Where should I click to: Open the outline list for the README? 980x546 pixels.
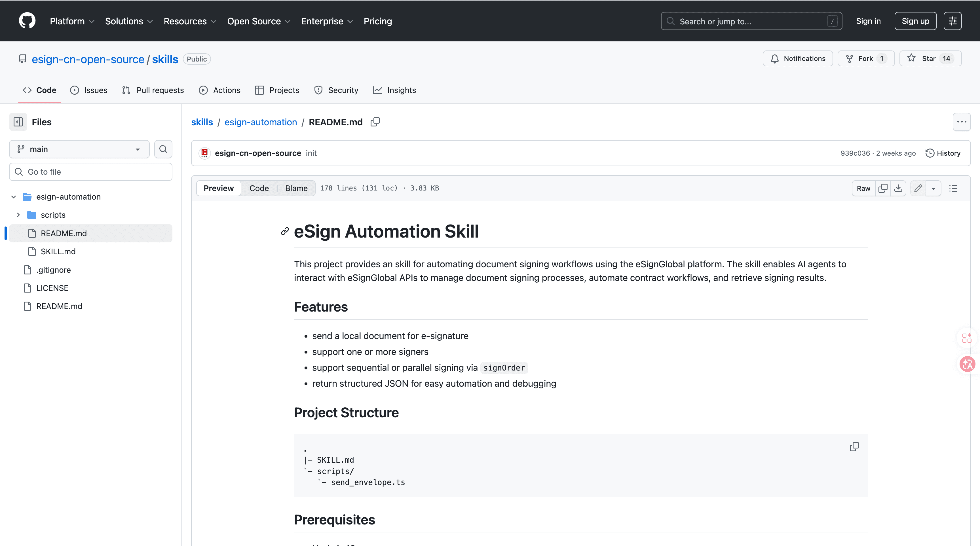[954, 188]
